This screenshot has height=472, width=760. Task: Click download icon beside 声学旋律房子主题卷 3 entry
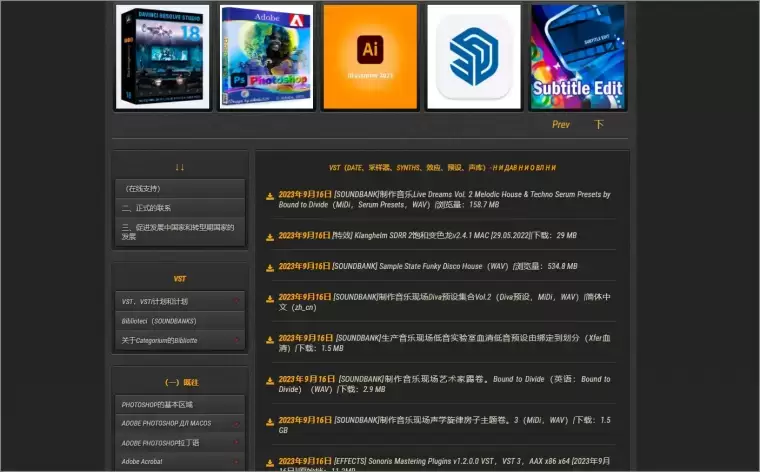tap(270, 422)
